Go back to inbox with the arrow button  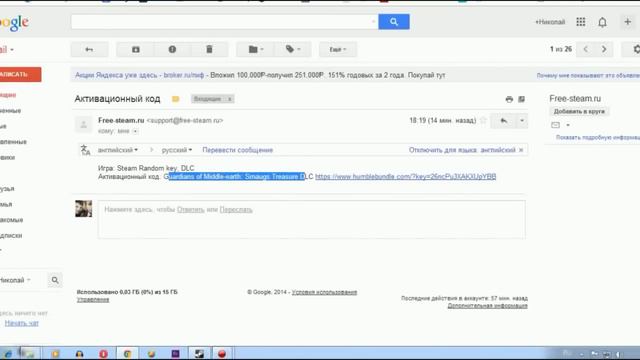[89, 49]
